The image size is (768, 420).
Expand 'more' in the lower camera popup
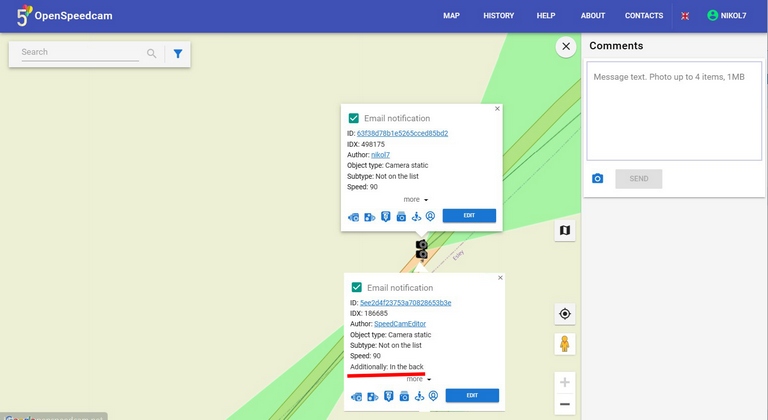tap(418, 379)
